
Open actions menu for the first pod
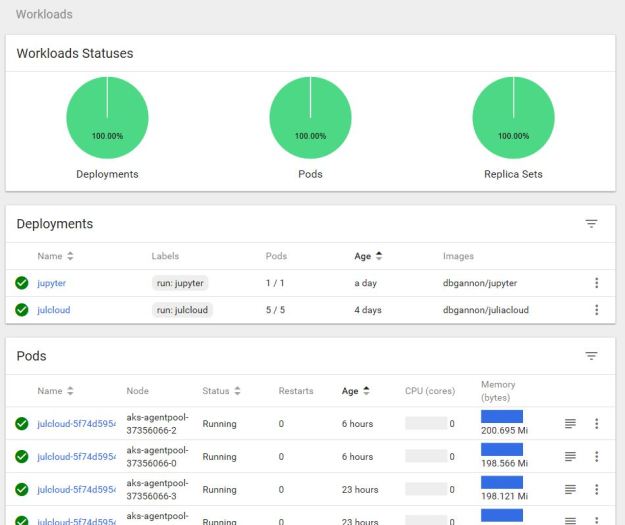(x=596, y=424)
